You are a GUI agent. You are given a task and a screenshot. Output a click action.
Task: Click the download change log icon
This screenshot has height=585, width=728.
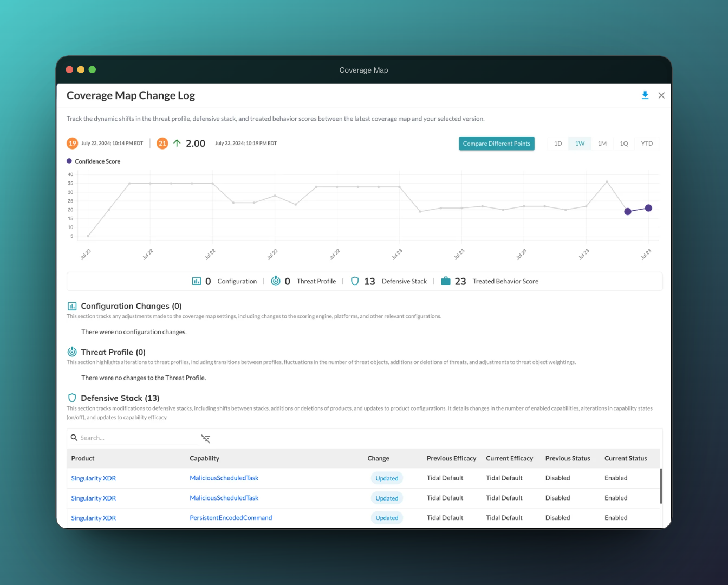(x=645, y=95)
